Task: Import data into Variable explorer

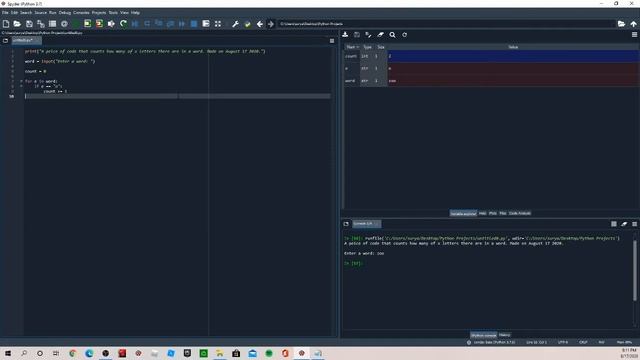Action: tap(345, 35)
